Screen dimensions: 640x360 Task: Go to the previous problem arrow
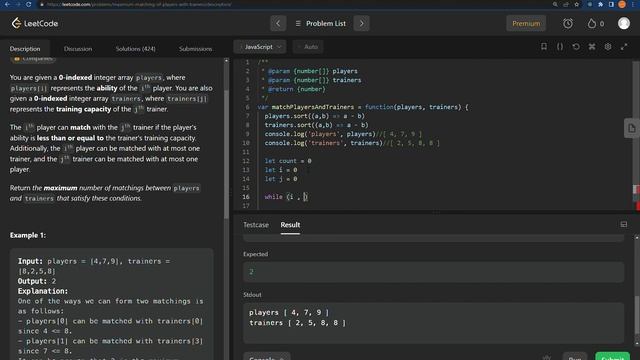coord(278,23)
